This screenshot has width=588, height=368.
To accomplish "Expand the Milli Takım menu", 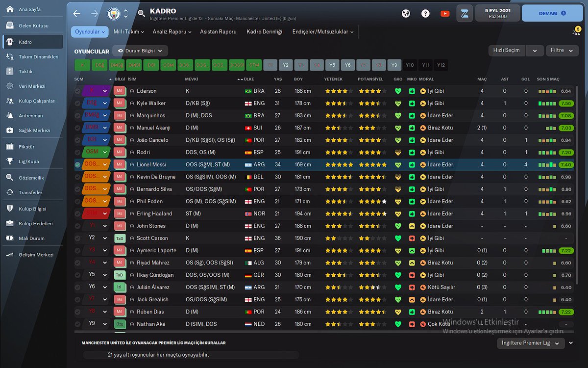I will [129, 32].
